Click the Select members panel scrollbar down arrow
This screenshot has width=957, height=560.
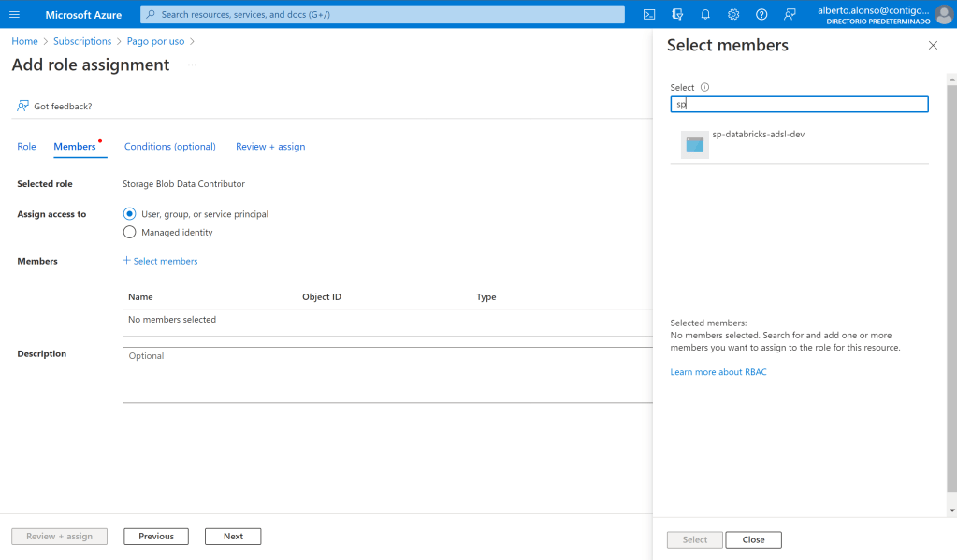[x=951, y=510]
